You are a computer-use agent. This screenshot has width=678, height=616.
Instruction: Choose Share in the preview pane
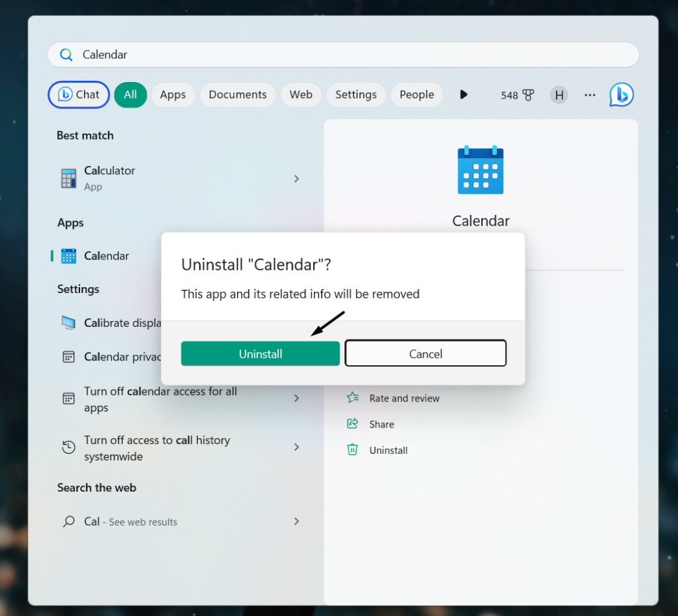point(381,424)
